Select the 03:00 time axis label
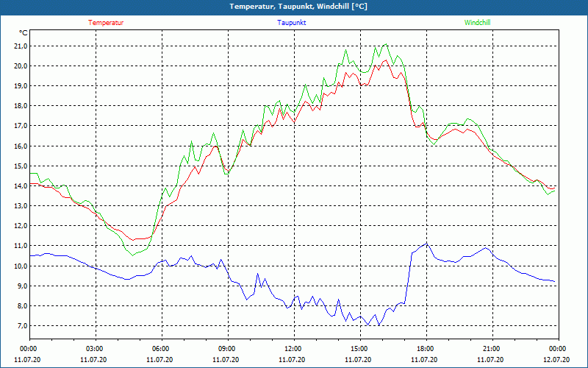The height and width of the screenshot is (368, 588). (x=95, y=349)
